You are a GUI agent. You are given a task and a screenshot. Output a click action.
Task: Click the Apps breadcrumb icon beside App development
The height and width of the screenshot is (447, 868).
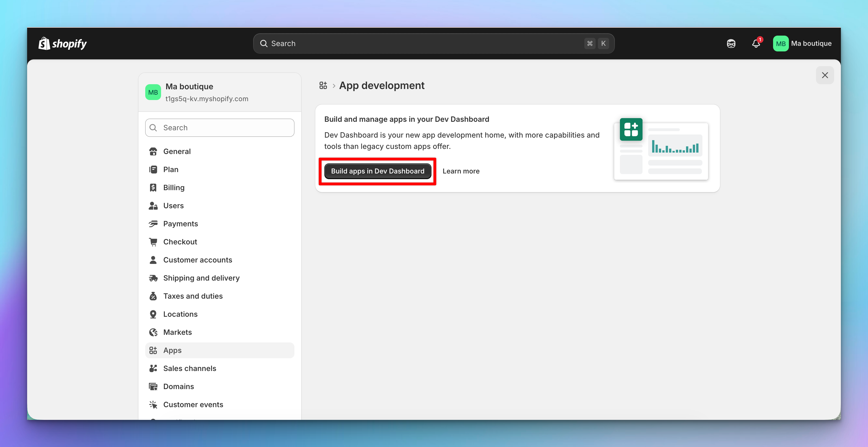tap(323, 86)
